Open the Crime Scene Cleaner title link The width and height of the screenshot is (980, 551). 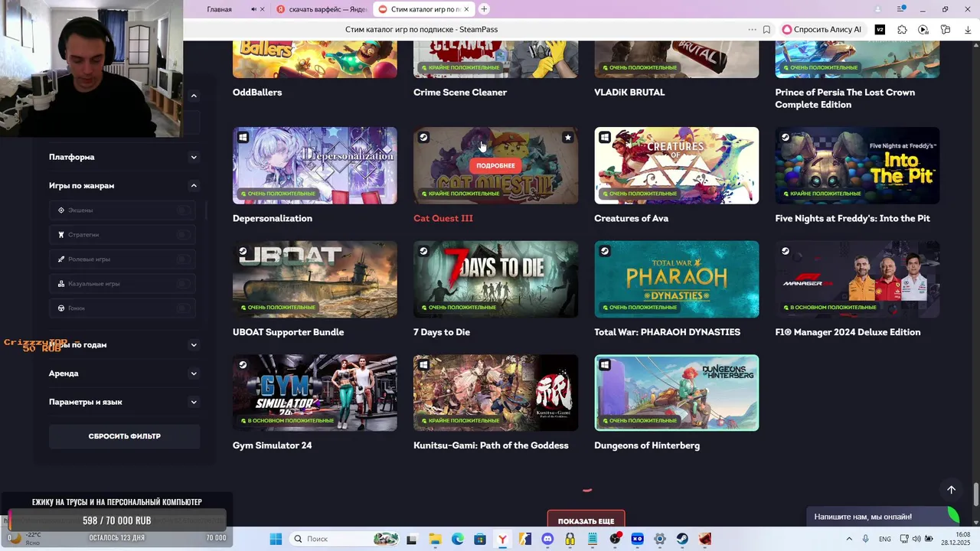coord(460,92)
